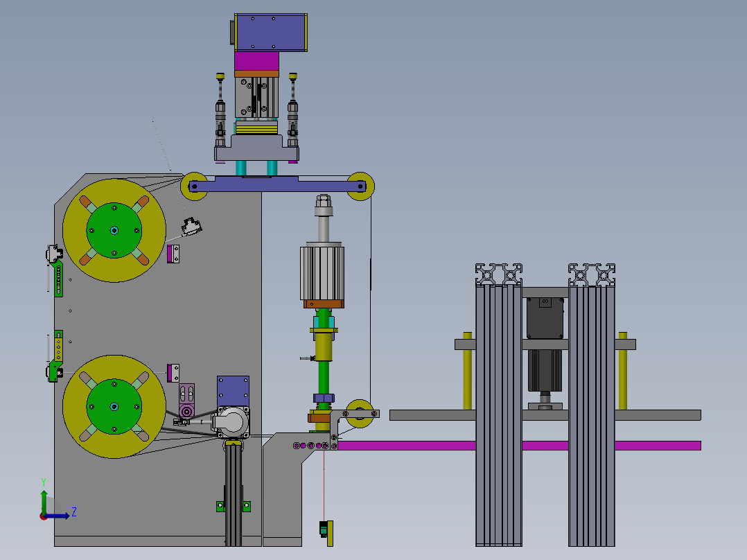747x560 pixels.
Task: Select the right shock absorber beside the press head
Action: point(293,110)
